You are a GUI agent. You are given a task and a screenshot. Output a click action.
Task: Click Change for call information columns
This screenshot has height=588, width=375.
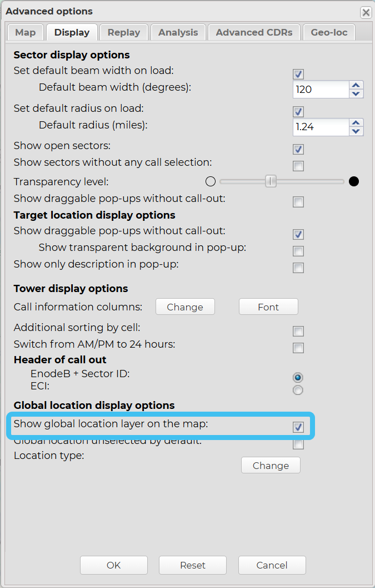coord(185,307)
